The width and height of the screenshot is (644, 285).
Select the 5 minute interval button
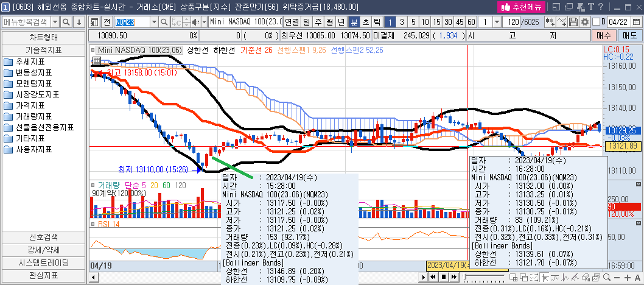tap(413, 22)
